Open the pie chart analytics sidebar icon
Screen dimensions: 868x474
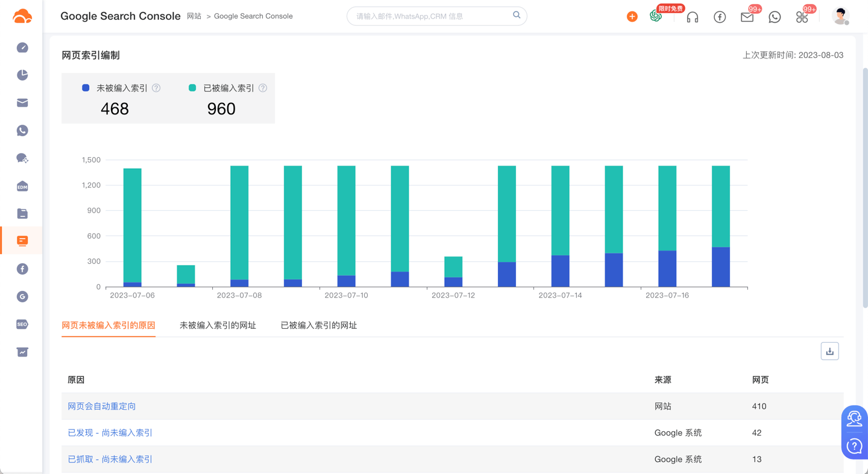pyautogui.click(x=22, y=75)
